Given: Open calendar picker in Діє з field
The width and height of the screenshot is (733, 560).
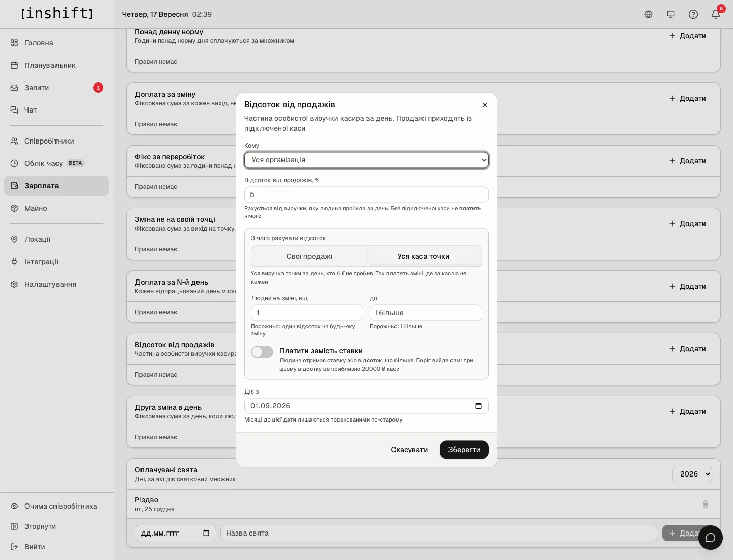Looking at the screenshot, I should point(478,406).
